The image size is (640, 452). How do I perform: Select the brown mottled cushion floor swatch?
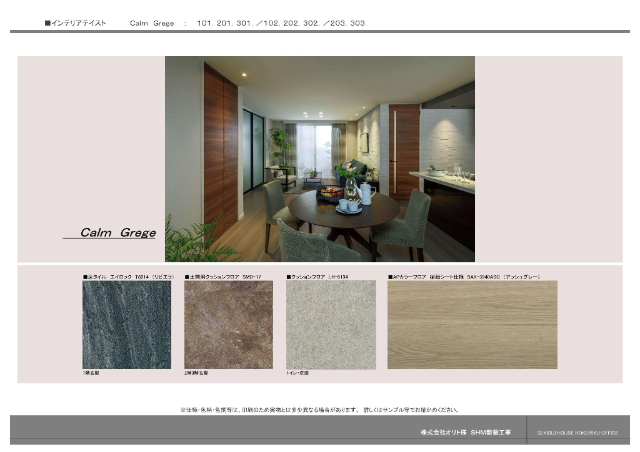click(228, 324)
